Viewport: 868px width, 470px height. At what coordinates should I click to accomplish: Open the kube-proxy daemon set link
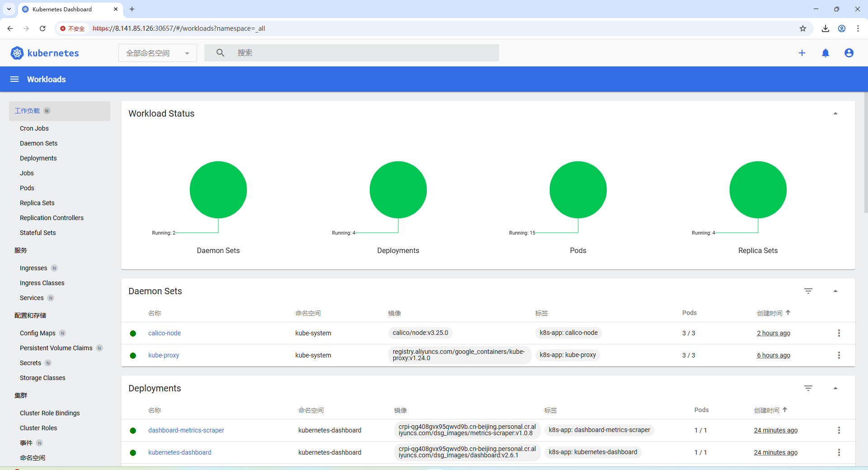[164, 355]
